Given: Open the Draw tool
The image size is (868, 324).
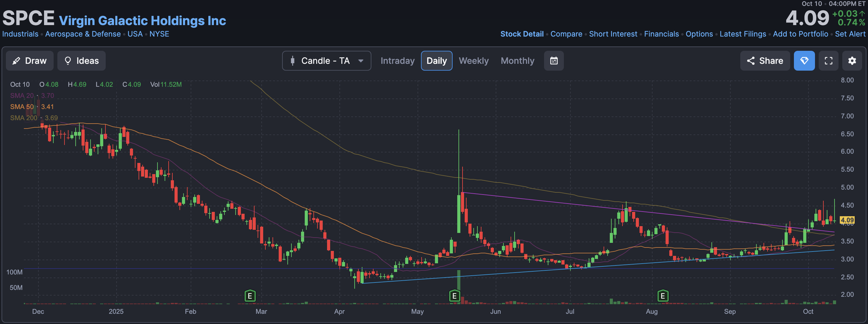Looking at the screenshot, I should pyautogui.click(x=30, y=61).
